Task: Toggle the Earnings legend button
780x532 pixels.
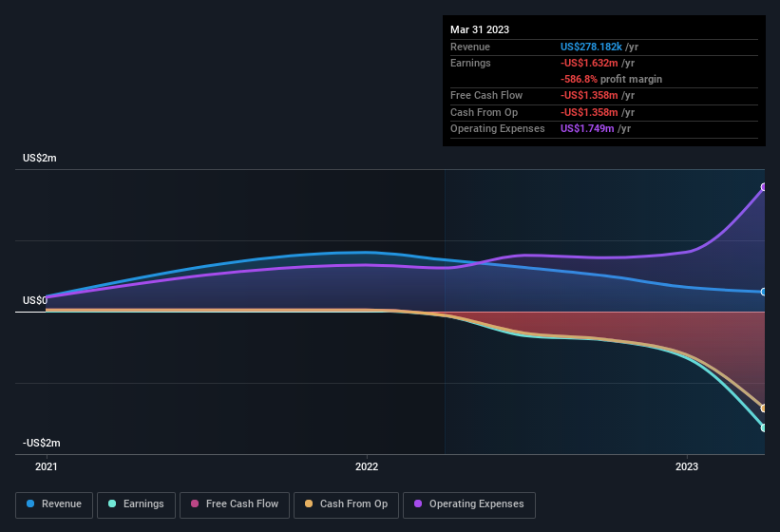Action: pos(136,504)
